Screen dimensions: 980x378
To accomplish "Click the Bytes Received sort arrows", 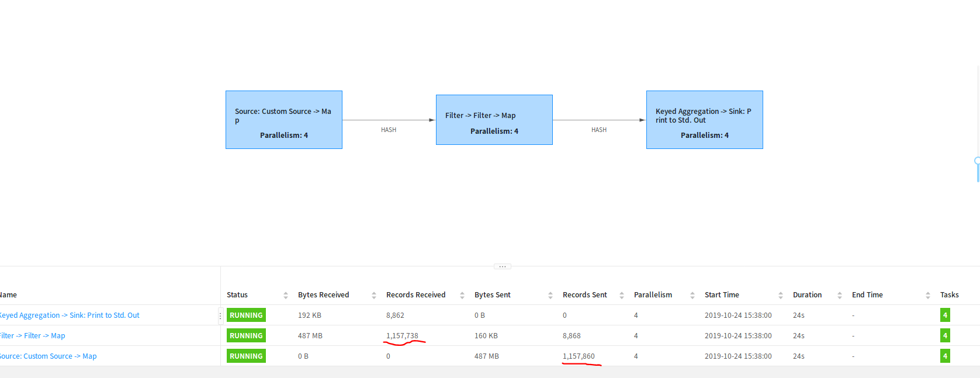I will [x=374, y=296].
